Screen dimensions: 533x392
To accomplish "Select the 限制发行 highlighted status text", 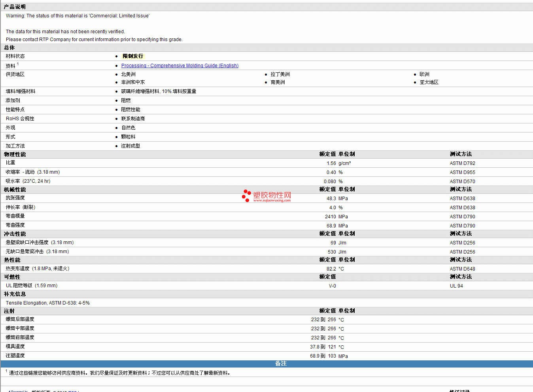I will 132,56.
